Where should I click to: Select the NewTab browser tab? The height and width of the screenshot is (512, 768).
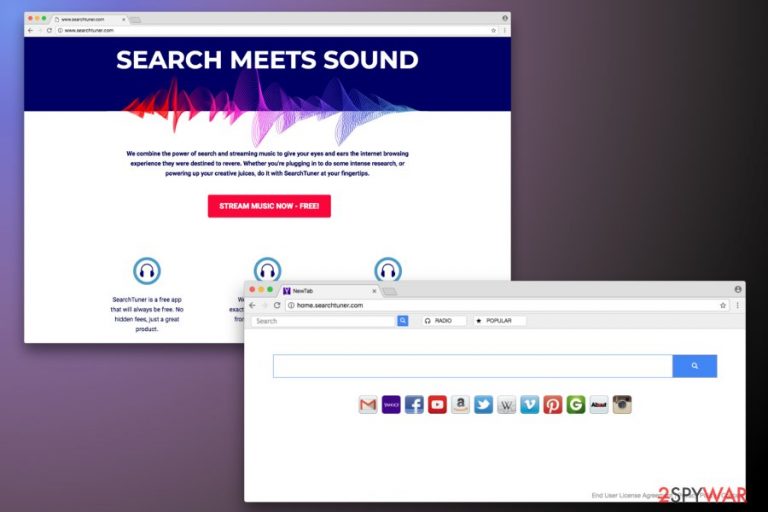point(326,291)
